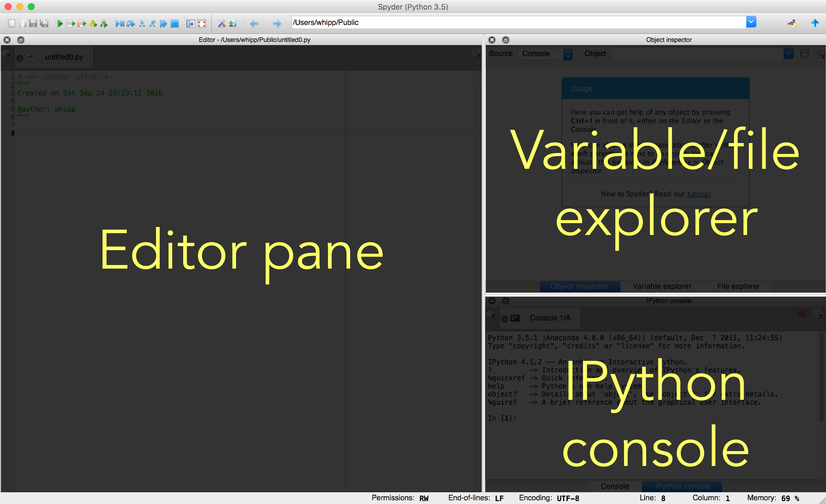Close the Object inspector pane
826x504 pixels.
coord(492,40)
